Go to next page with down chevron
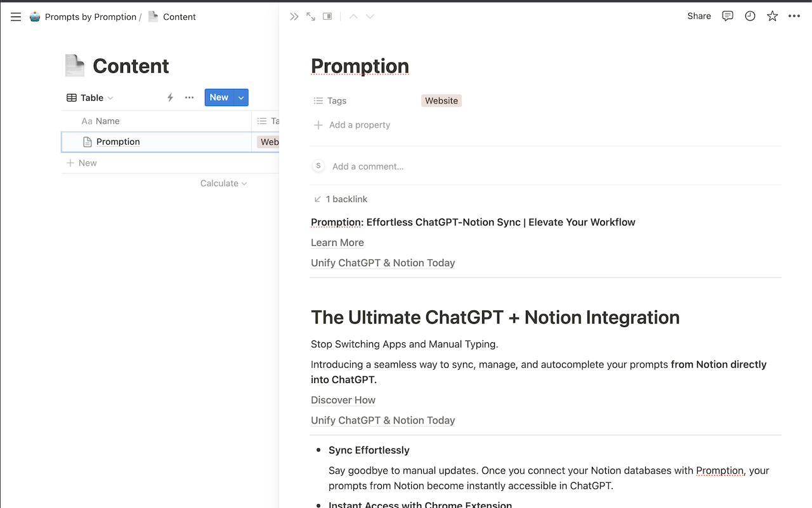Viewport: 812px width, 508px height. [x=370, y=17]
